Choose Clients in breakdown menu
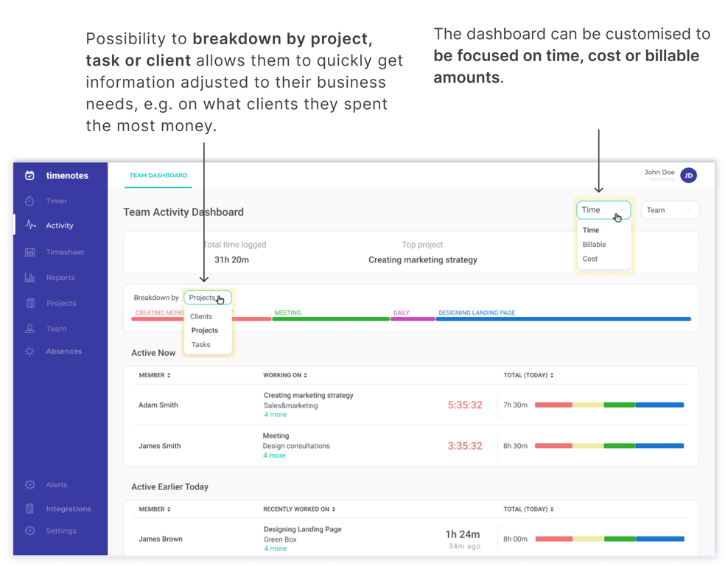 (x=201, y=317)
